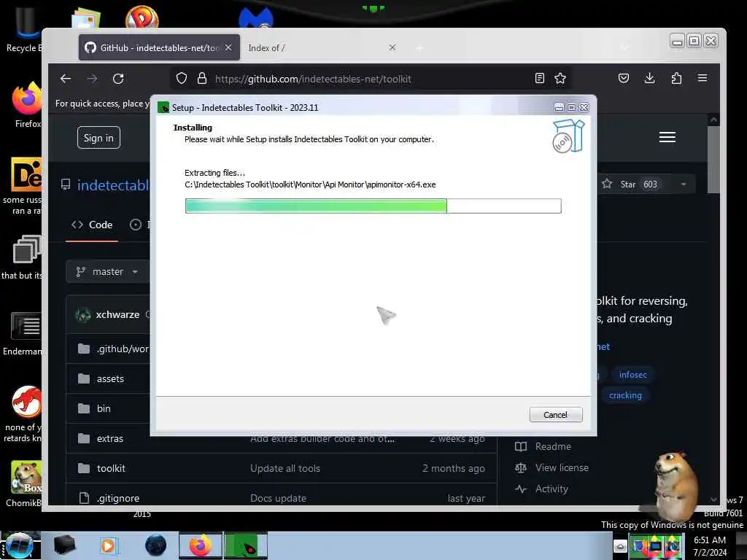747x560 pixels.
Task: Bookmark this page with the star icon
Action: 560,79
